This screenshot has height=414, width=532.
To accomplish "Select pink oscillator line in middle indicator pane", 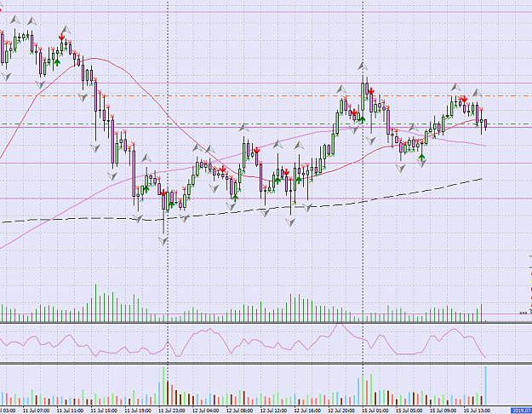I will (x=243, y=342).
